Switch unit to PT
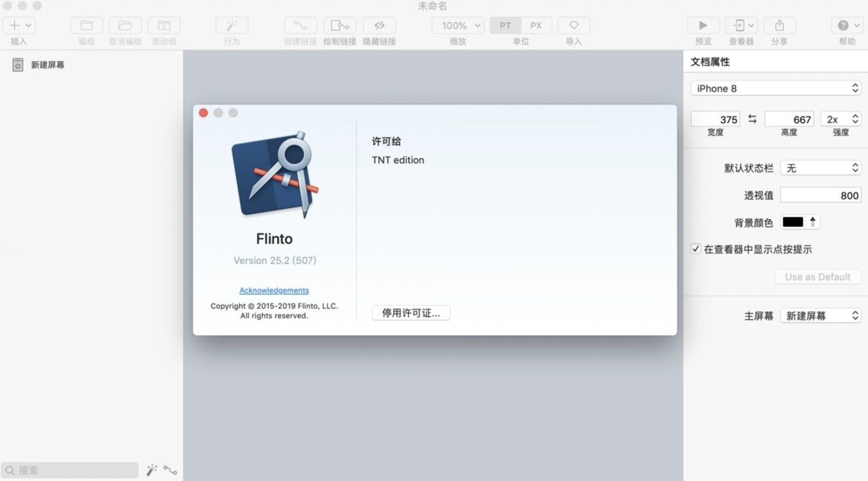 505,26
